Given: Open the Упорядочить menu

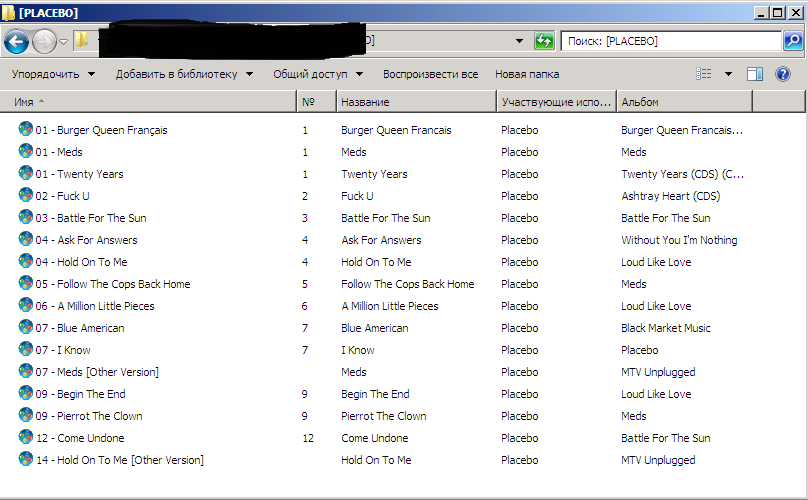Looking at the screenshot, I should coord(54,74).
